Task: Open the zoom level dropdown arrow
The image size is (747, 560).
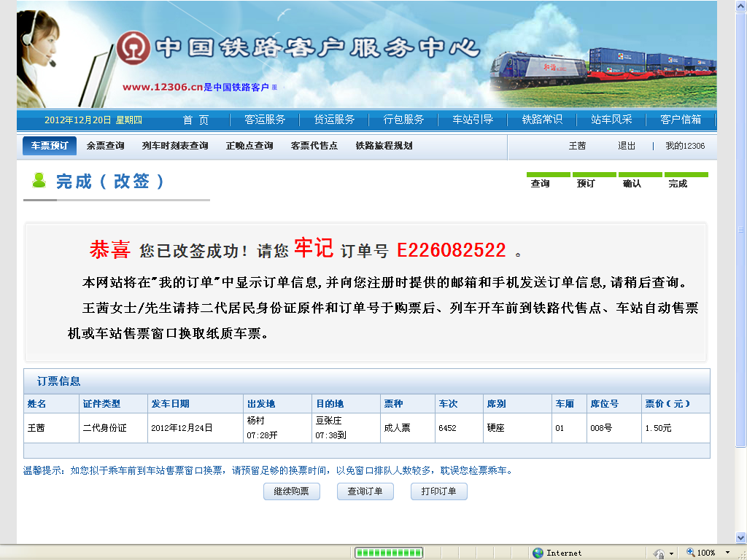Action: pos(727,553)
